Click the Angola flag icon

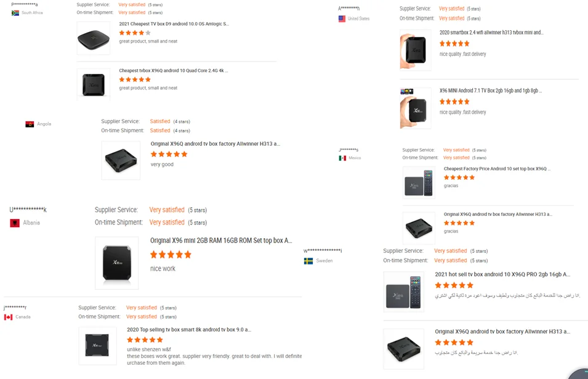point(30,124)
